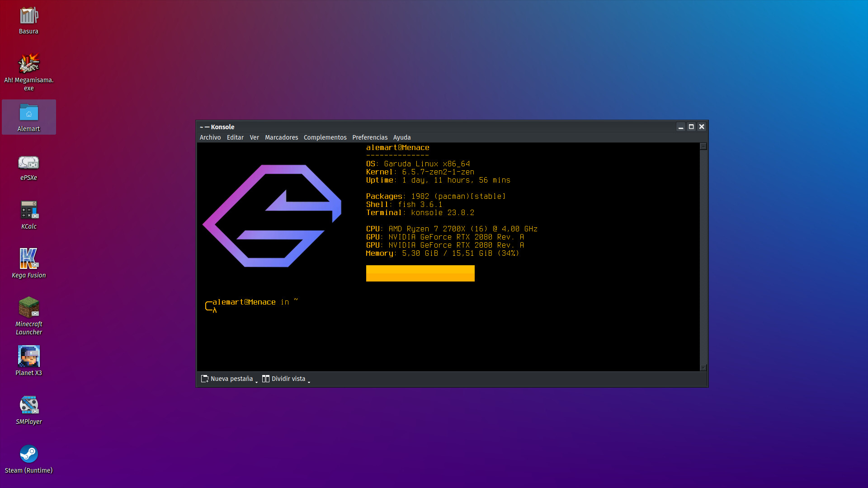Click the Uptime line in terminal
The height and width of the screenshot is (488, 868).
438,180
